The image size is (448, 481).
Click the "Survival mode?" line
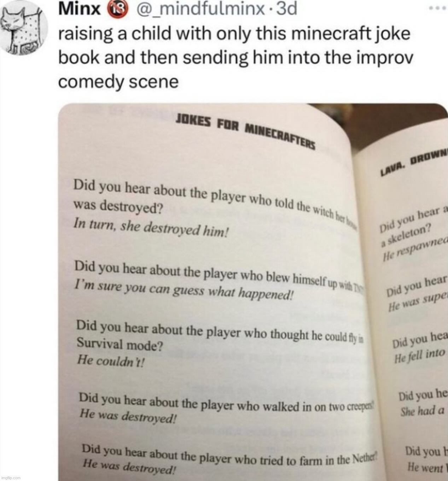[x=120, y=344]
